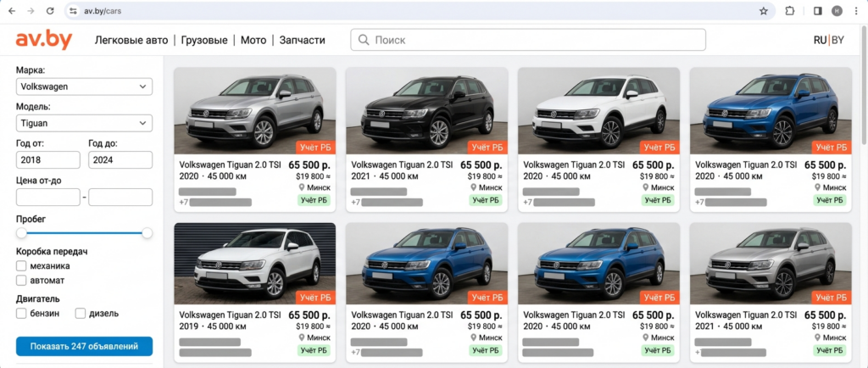Viewport: 868px width, 368px height.
Task: Click the Год до field showing 2024
Action: 120,160
